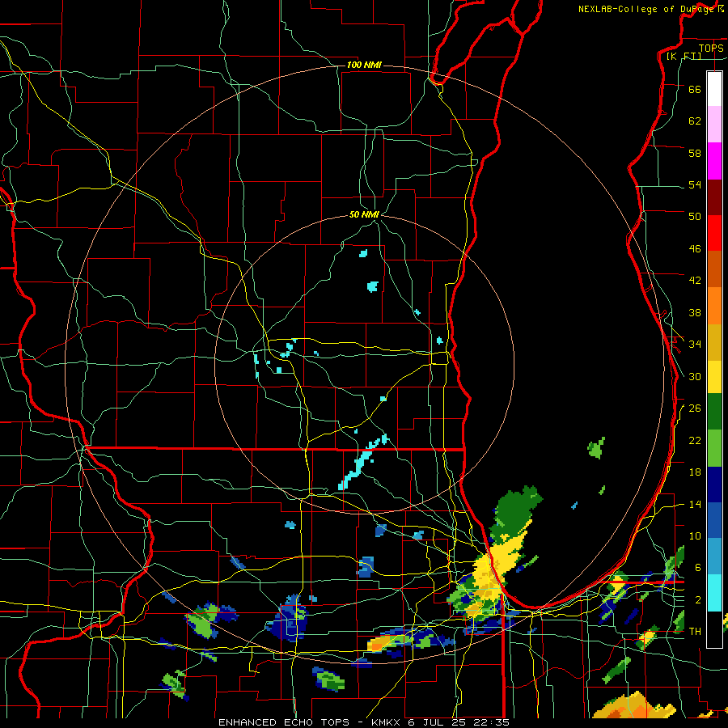Screen dimensions: 728x728
Task: Select the '10' legend label
Action: 695,536
